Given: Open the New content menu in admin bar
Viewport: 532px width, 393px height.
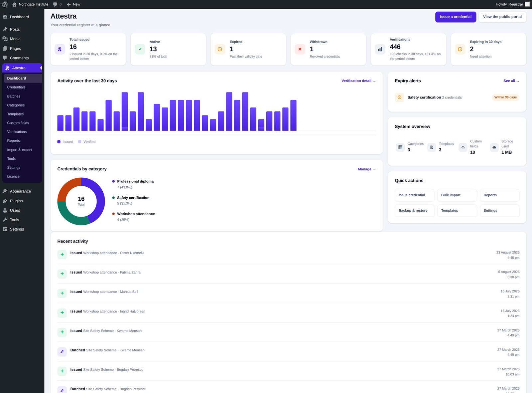Looking at the screenshot, I should pyautogui.click(x=73, y=4).
